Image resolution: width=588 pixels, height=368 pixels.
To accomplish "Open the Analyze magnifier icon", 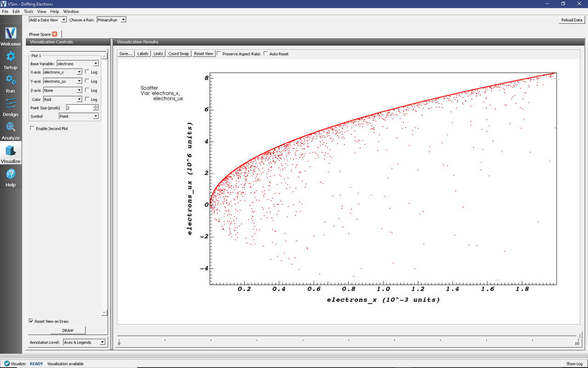I will [11, 127].
